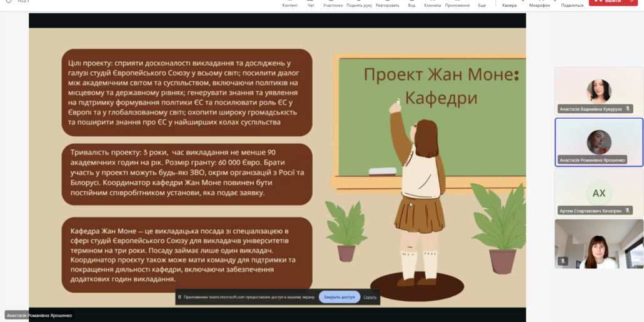Click the 'Кафедра Жан Моне — це викладацька' text box
Screen dimensions: 644x322
point(187,255)
